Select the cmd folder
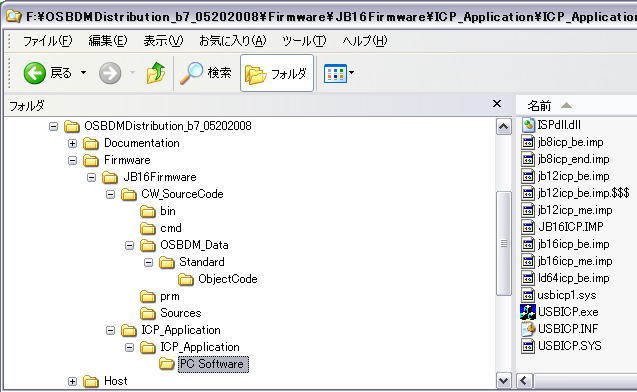The width and height of the screenshot is (637, 392). 171,228
